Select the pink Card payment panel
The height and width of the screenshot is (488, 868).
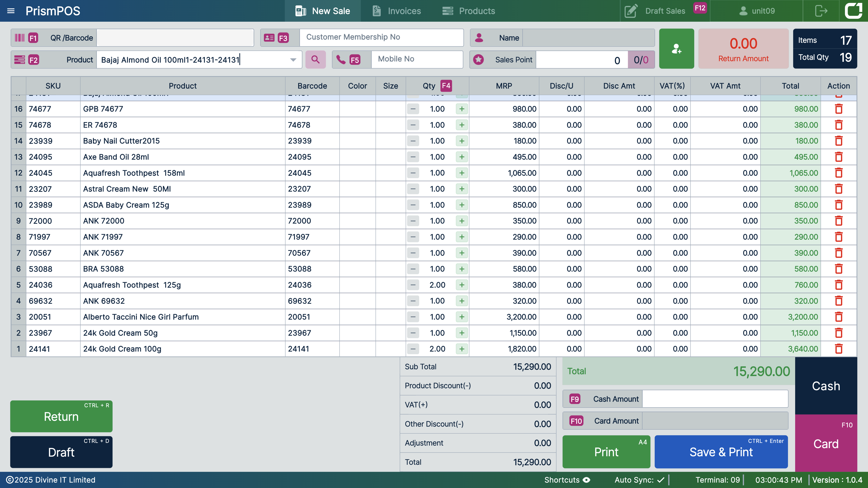[826, 443]
